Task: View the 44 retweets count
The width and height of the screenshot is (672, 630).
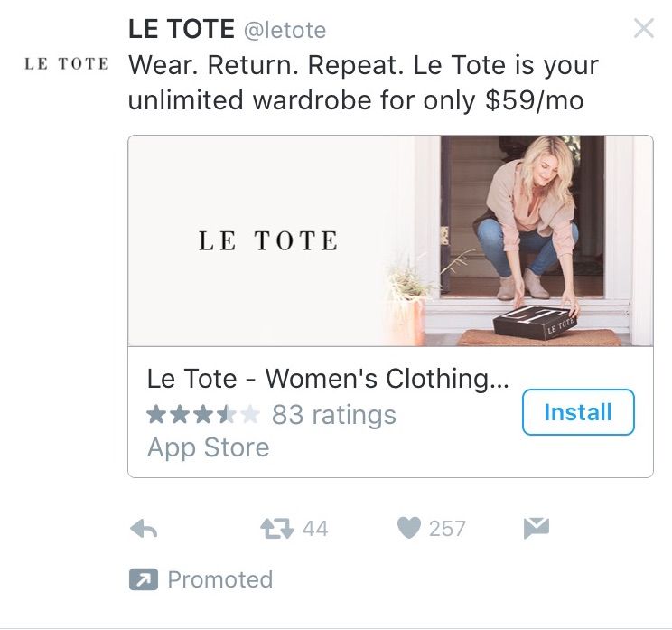Action: coord(315,529)
